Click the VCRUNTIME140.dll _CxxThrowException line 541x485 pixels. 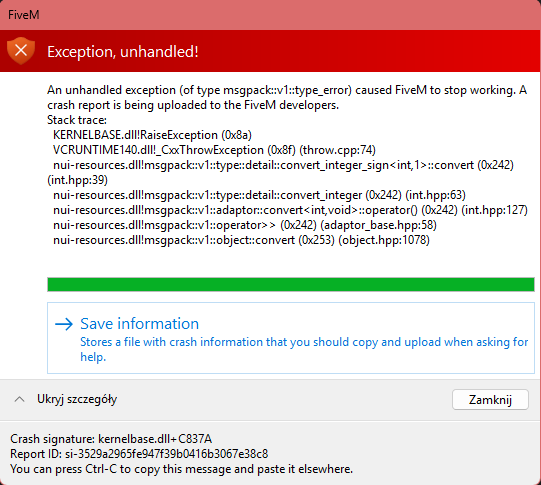pyautogui.click(x=214, y=150)
